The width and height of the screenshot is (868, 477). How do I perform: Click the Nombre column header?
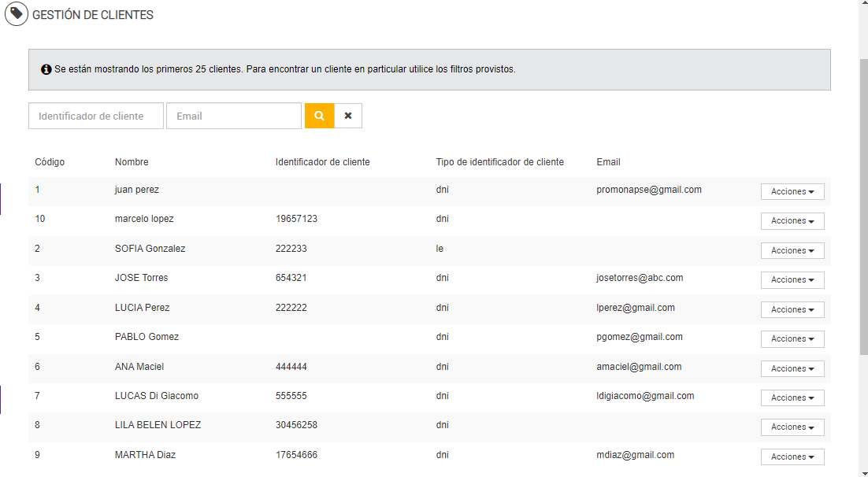pyautogui.click(x=132, y=162)
